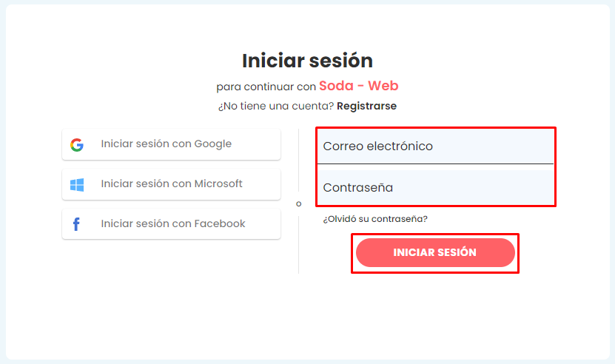The image size is (615, 364).
Task: Click the Microsoft Windows logo icon
Action: (x=77, y=184)
